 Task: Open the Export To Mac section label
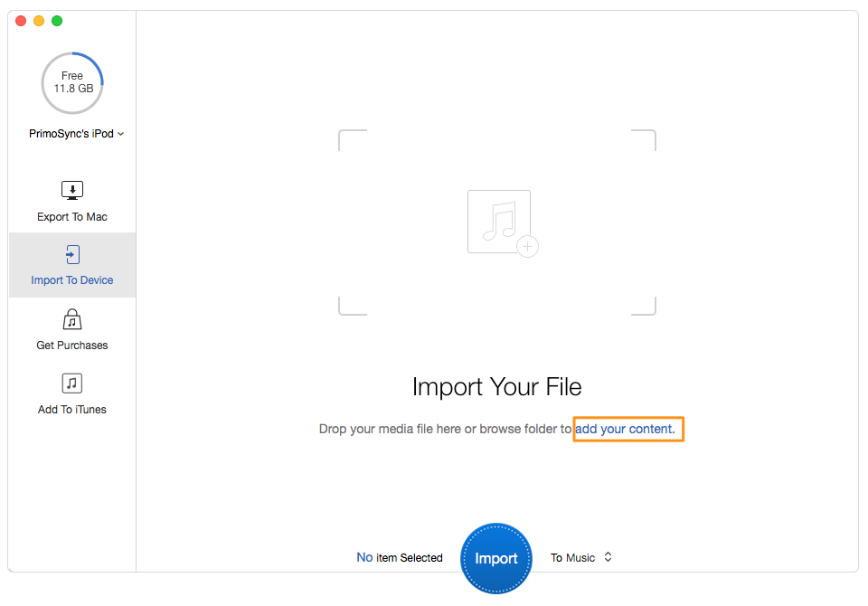(72, 217)
